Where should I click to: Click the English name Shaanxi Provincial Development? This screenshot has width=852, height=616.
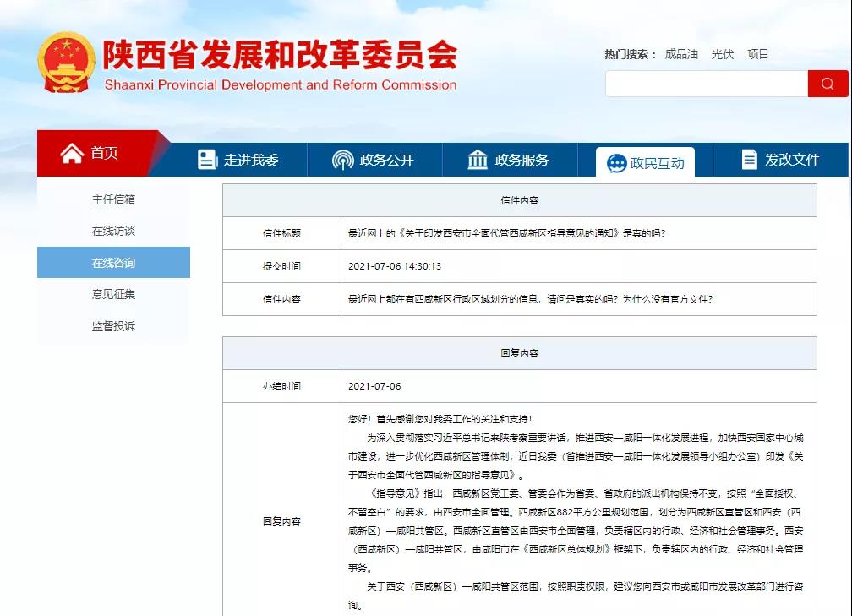281,84
